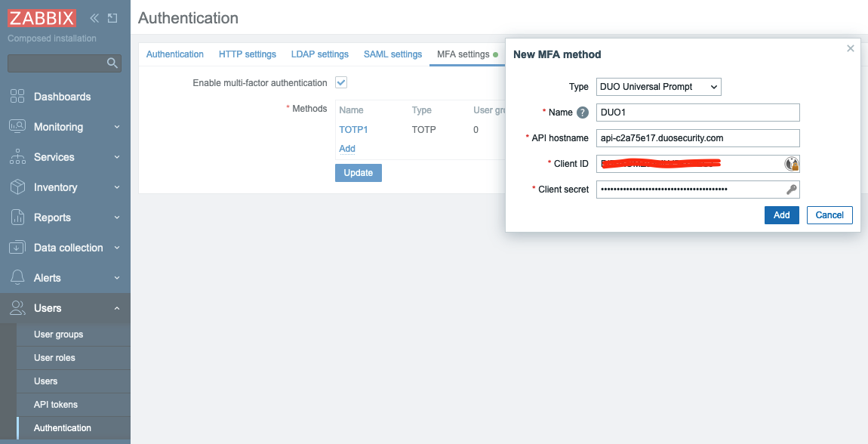Viewport: 868px width, 444px height.
Task: Open the Type dropdown
Action: coord(658,87)
